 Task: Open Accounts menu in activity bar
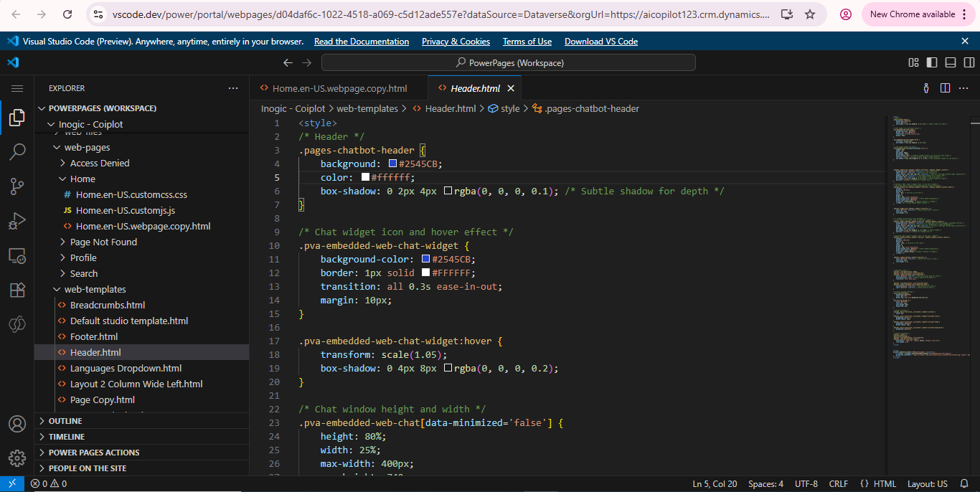[17, 424]
